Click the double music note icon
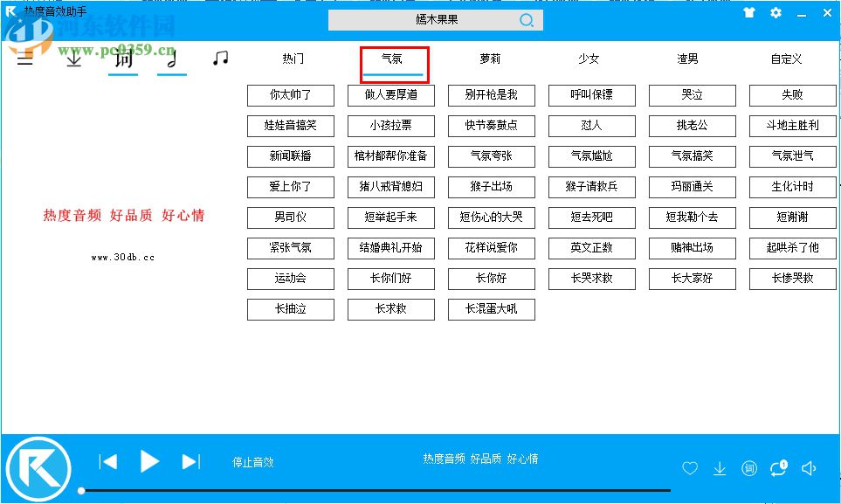The image size is (841, 504). [220, 57]
